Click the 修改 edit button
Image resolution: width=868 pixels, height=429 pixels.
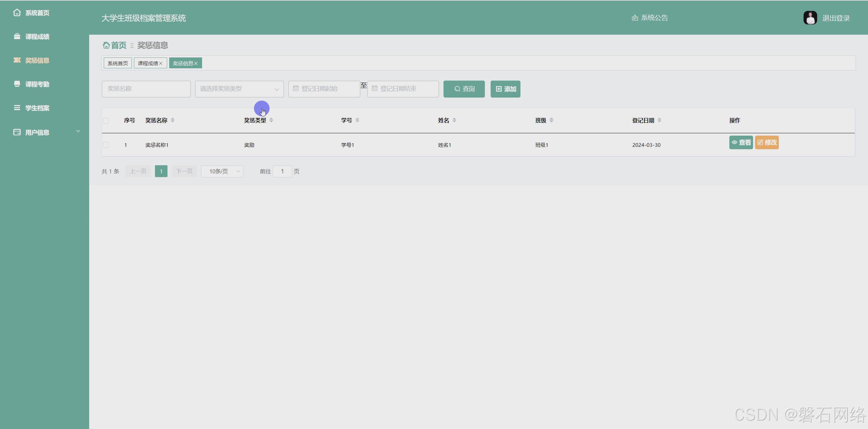click(767, 143)
